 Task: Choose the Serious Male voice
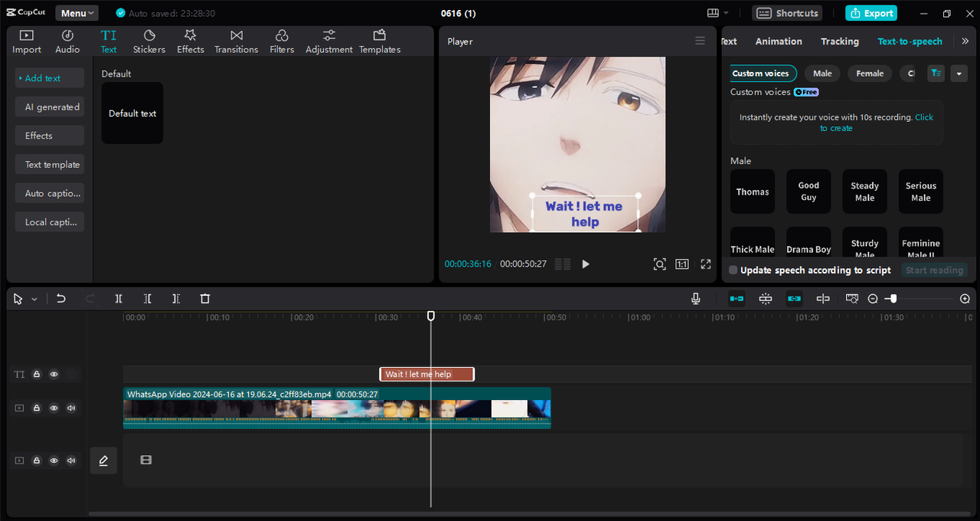921,192
